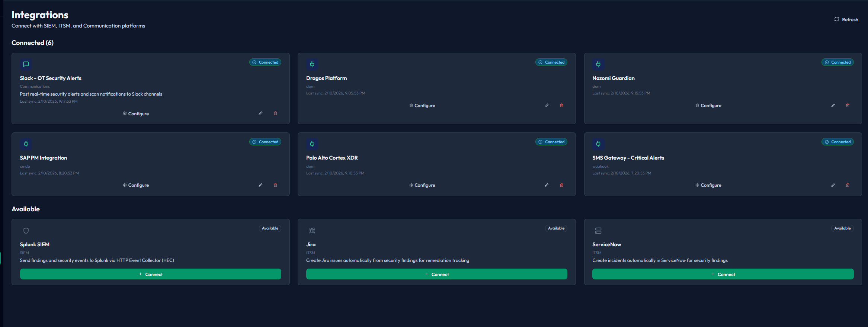Screen dimensions: 868x327
Task: Delete the SMS Gateway - Critical Alerts integration
Action: 848,185
